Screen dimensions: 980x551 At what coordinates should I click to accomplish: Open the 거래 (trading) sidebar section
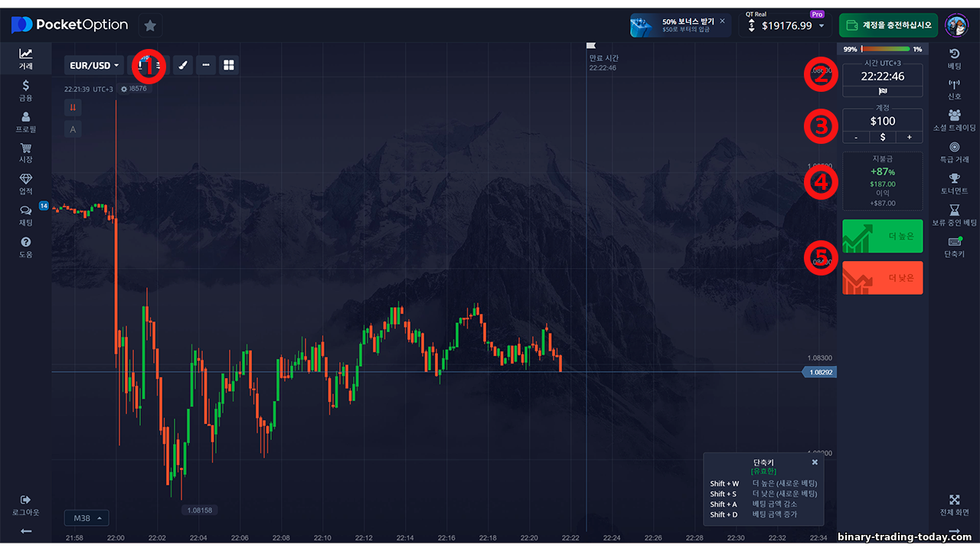tap(25, 59)
